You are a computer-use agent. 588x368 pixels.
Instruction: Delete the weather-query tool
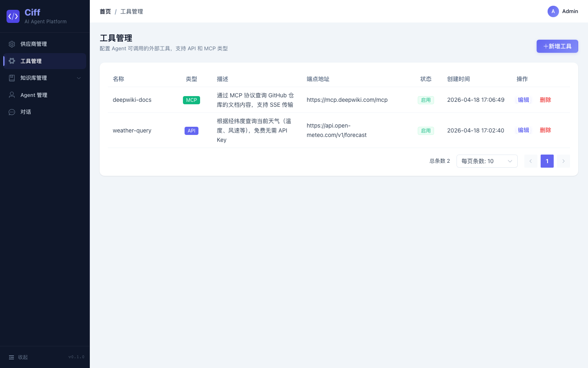click(x=546, y=130)
